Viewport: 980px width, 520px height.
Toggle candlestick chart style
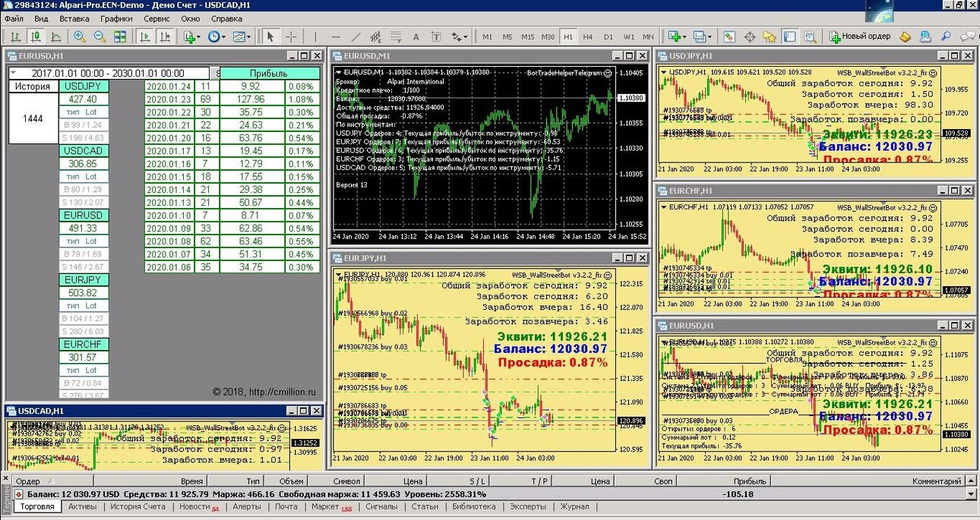pos(36,36)
